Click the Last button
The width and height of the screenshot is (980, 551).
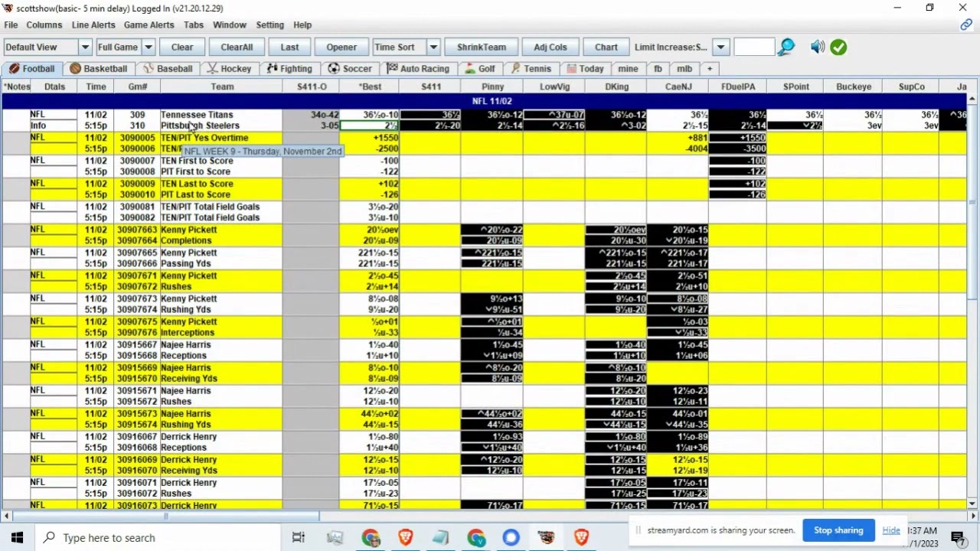tap(289, 47)
